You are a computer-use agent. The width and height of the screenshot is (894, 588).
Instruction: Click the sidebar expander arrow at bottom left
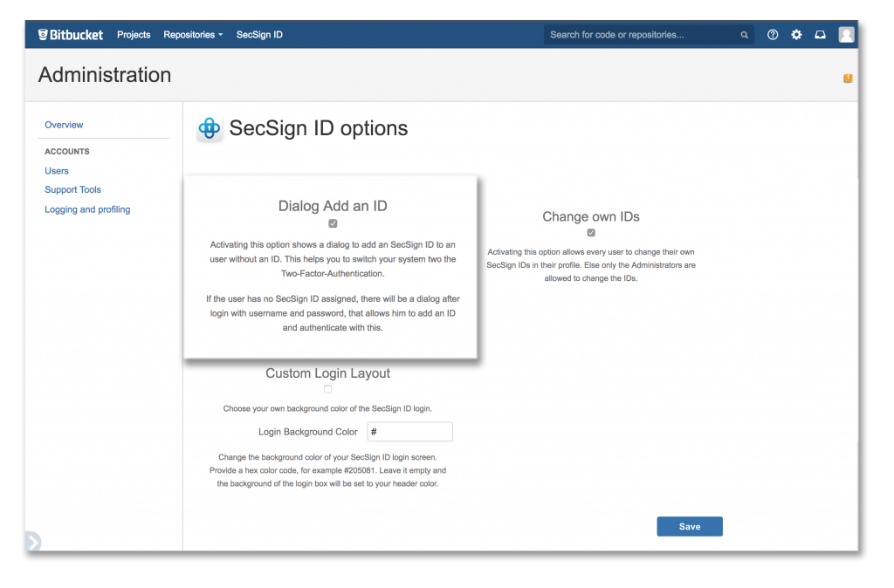pyautogui.click(x=32, y=541)
